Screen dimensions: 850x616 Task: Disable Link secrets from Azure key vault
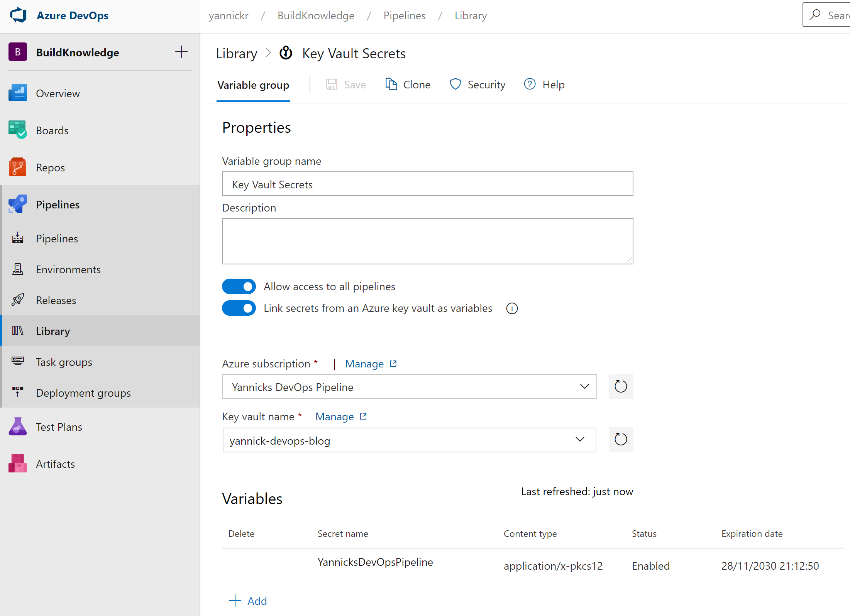click(x=239, y=308)
